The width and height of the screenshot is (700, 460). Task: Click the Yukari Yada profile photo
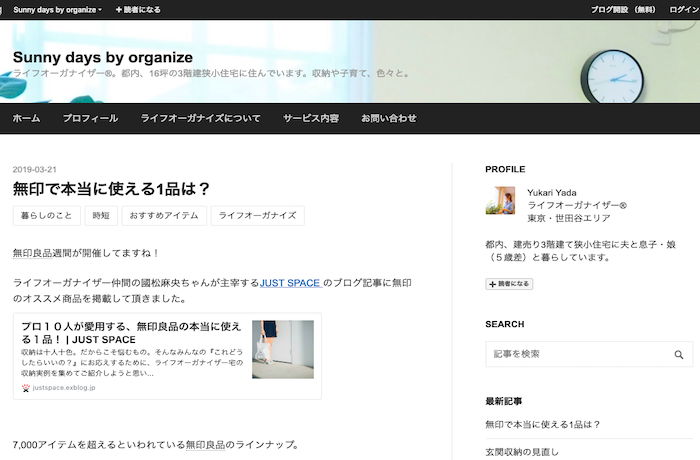point(499,200)
